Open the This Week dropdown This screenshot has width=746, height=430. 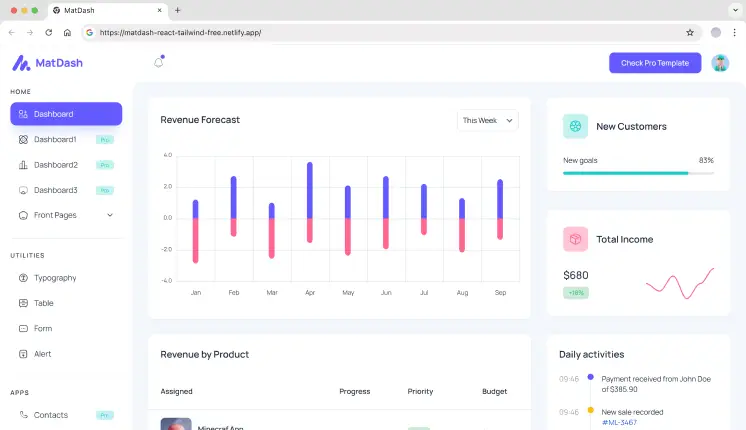tap(488, 120)
